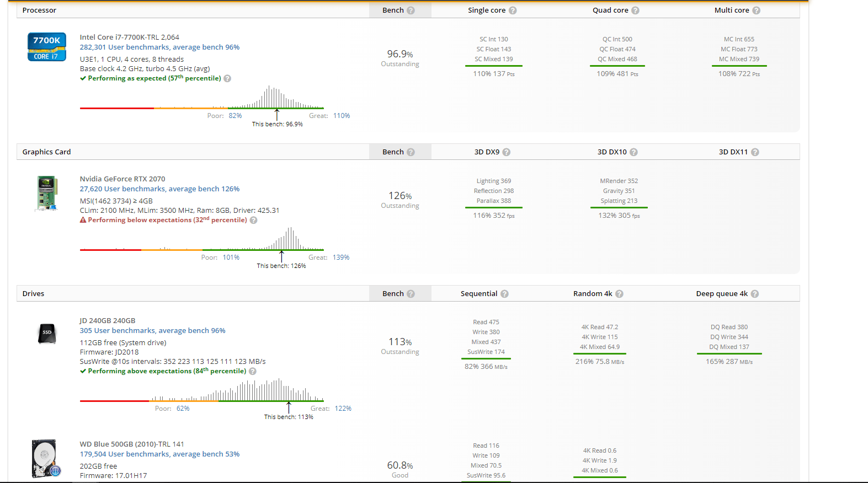Click the 3D DX10 help icon
The image size is (868, 483).
tap(633, 152)
